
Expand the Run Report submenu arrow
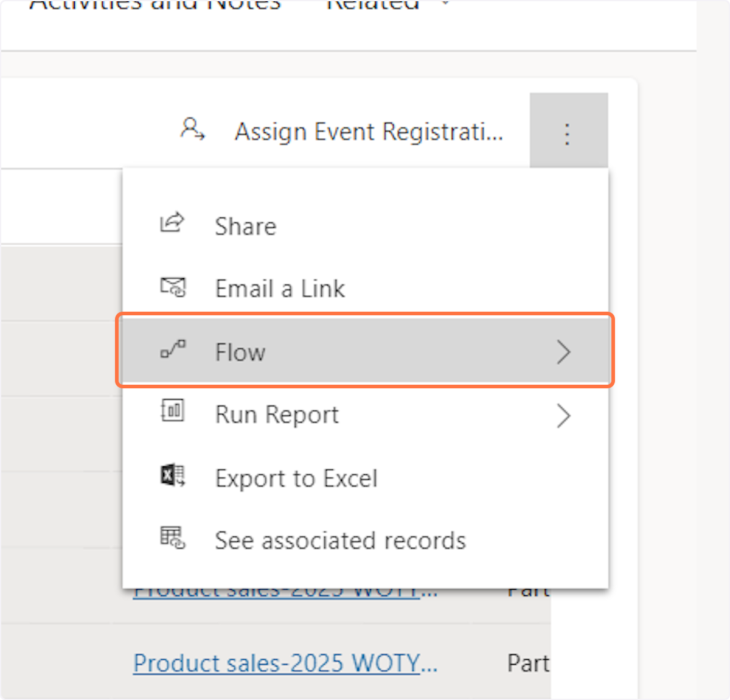click(x=563, y=416)
